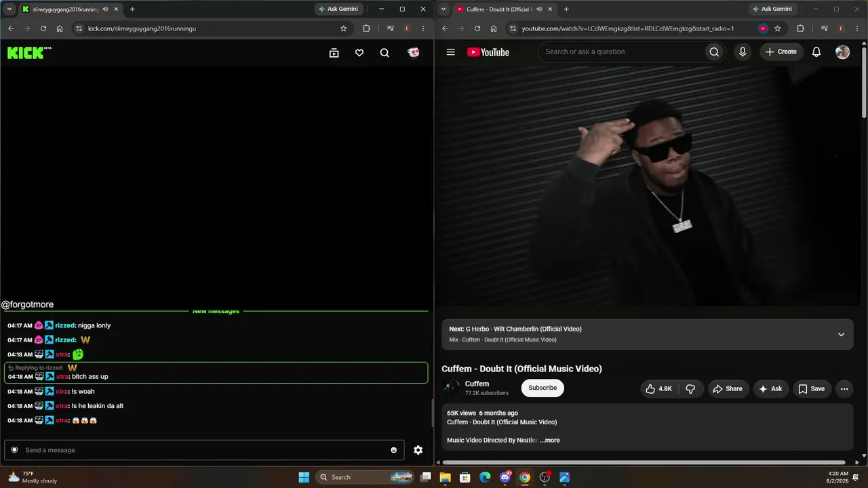Click the heart following icon on Kick

coord(359,53)
